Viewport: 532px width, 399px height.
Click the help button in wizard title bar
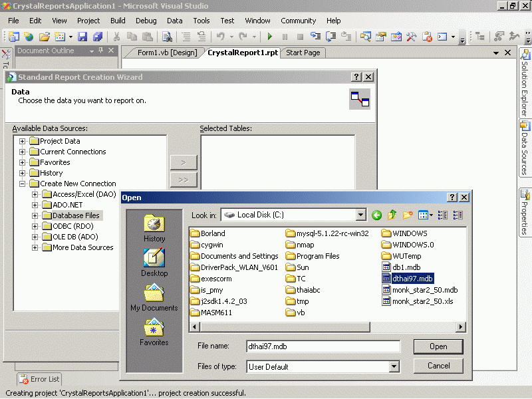[356, 77]
